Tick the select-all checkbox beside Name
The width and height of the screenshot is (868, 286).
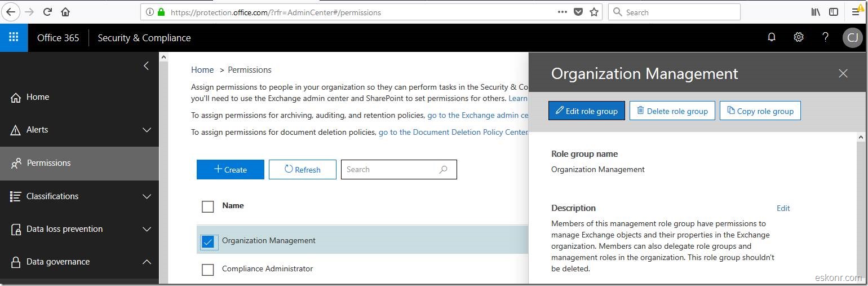point(208,206)
